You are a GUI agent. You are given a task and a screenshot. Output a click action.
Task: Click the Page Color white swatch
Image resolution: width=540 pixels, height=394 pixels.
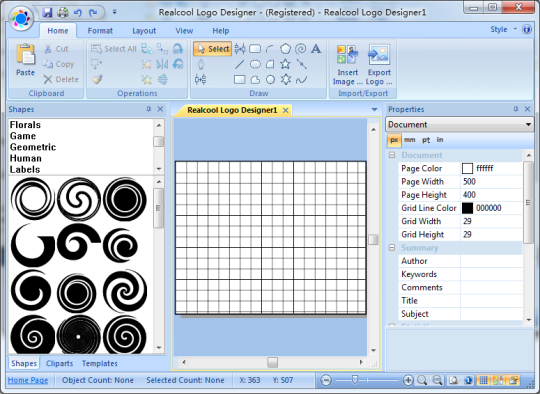[467, 168]
